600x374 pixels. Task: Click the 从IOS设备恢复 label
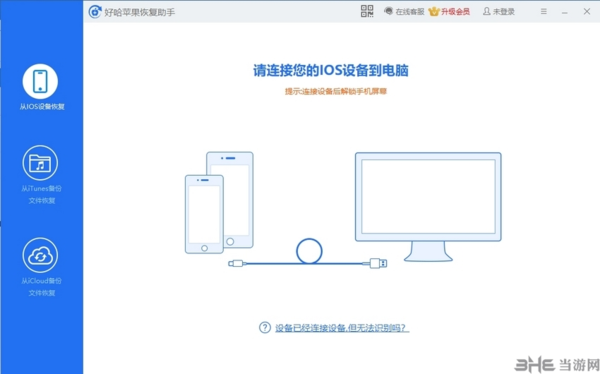tap(42, 106)
